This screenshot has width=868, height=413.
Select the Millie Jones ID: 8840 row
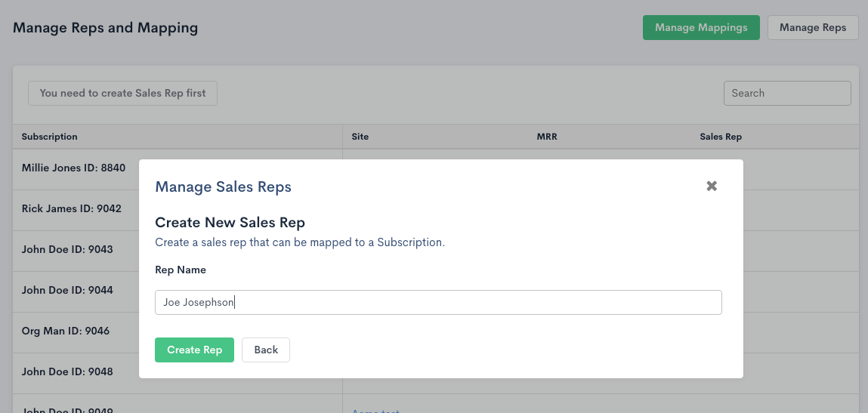coord(73,168)
